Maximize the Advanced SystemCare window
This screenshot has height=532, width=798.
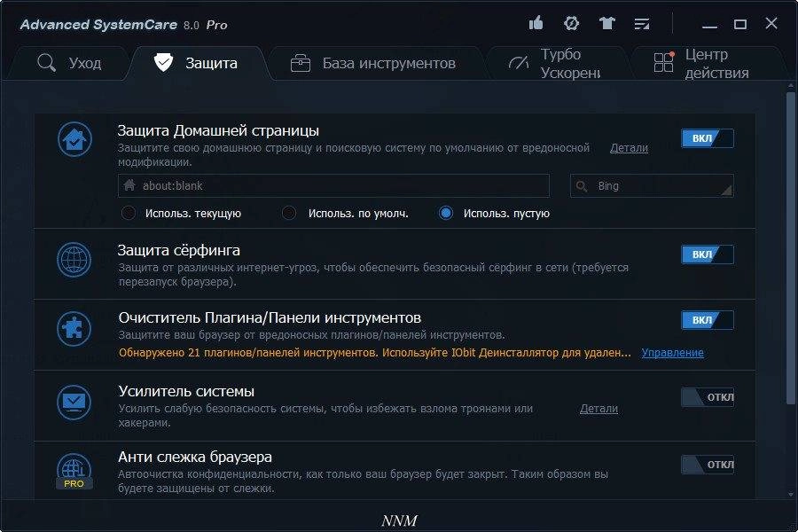[740, 24]
